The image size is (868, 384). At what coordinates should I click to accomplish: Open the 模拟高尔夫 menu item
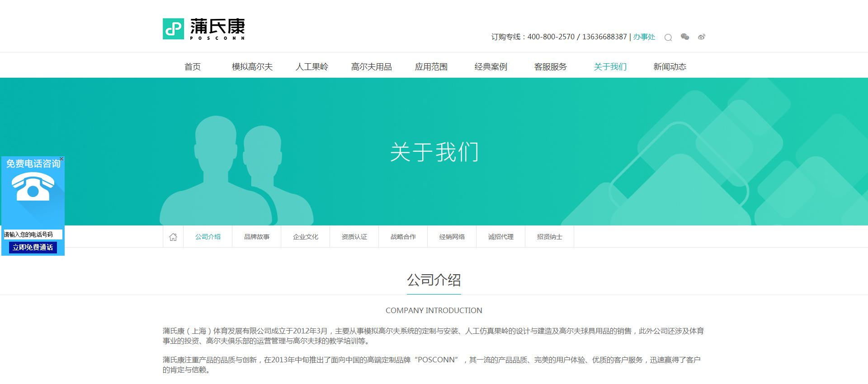pyautogui.click(x=252, y=67)
